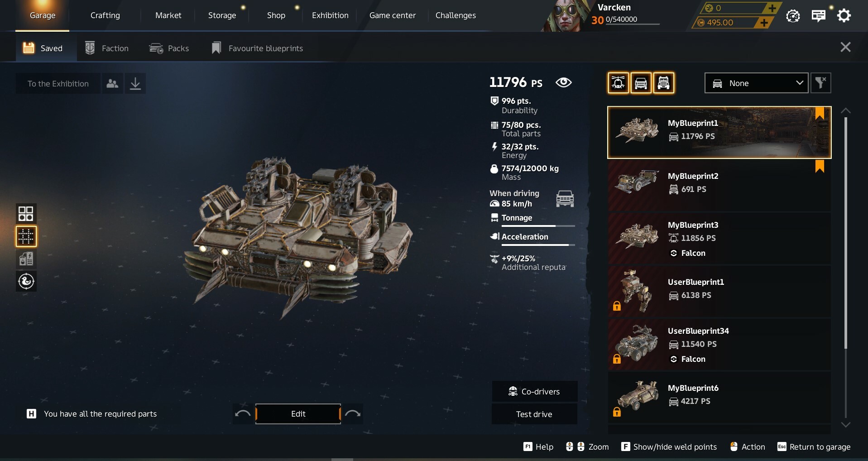This screenshot has width=868, height=461.
Task: Select the grid view icon in left sidebar
Action: (26, 214)
